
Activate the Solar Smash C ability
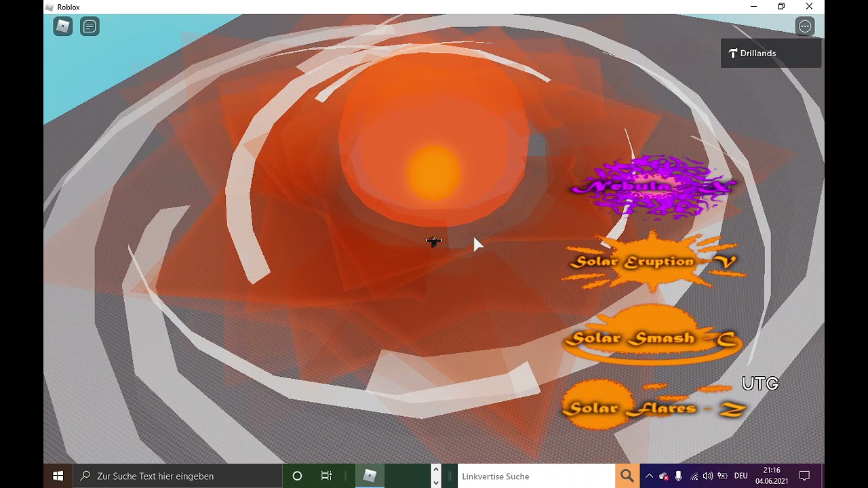(x=654, y=337)
